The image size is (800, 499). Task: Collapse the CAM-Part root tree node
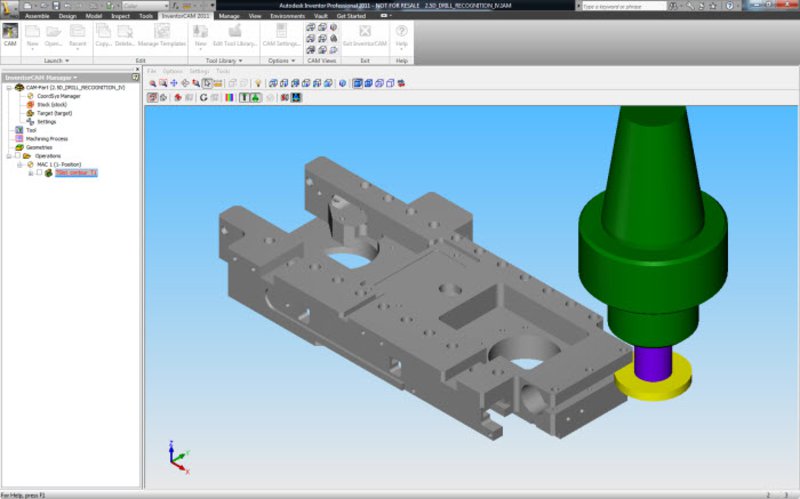coord(8,87)
